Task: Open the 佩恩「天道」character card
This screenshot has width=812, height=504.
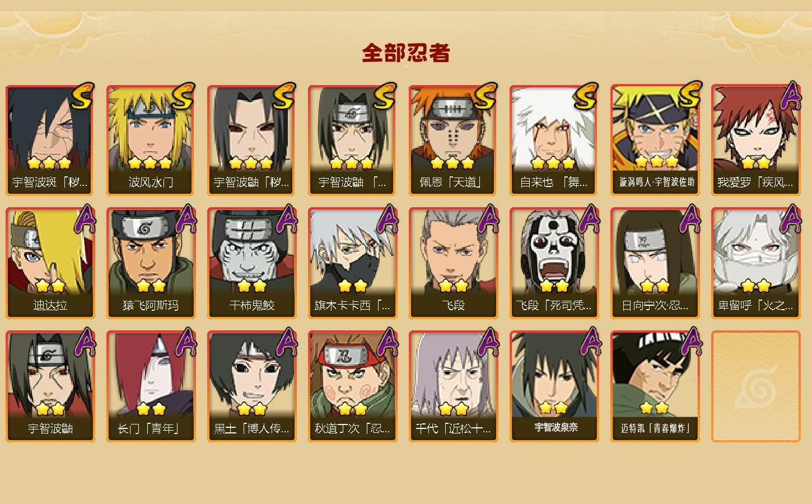Action: (453, 140)
